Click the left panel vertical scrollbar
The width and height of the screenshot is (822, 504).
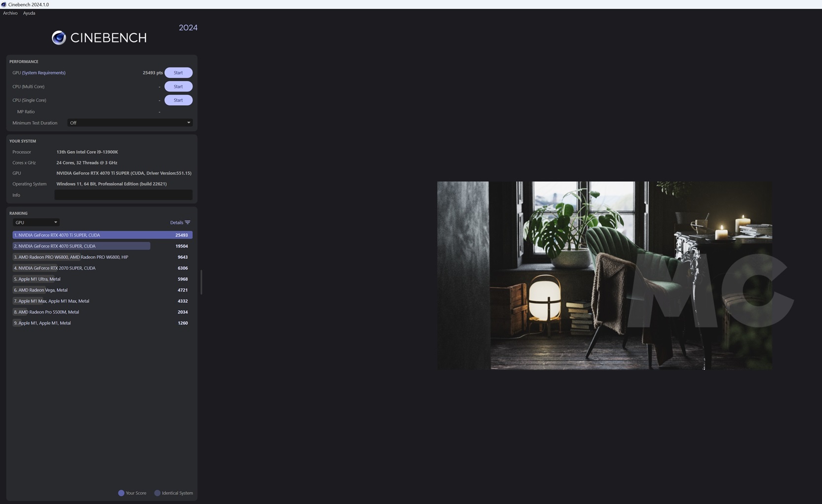(201, 282)
